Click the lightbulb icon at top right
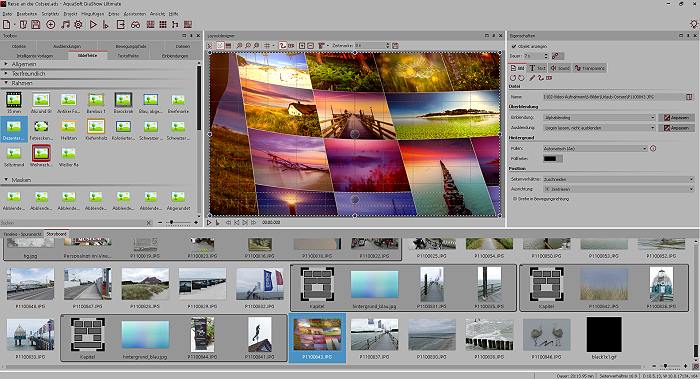 [x=694, y=25]
